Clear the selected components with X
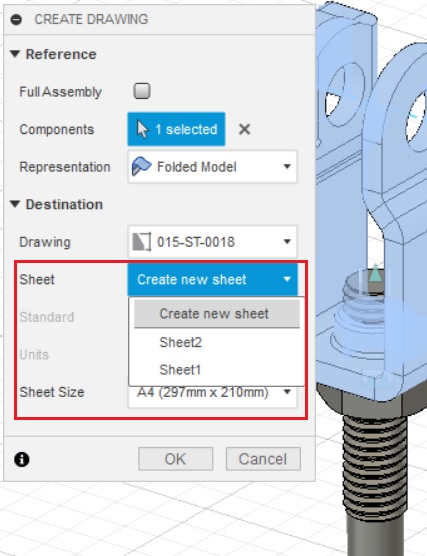 point(245,129)
